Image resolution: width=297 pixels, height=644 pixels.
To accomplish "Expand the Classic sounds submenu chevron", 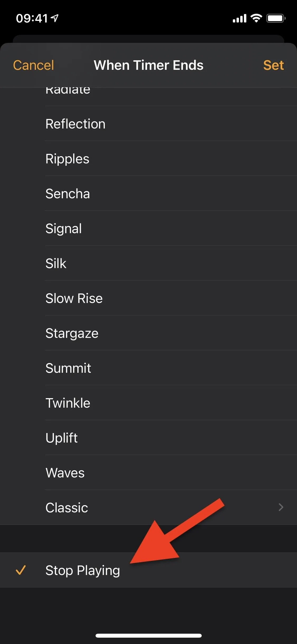I will [x=281, y=507].
